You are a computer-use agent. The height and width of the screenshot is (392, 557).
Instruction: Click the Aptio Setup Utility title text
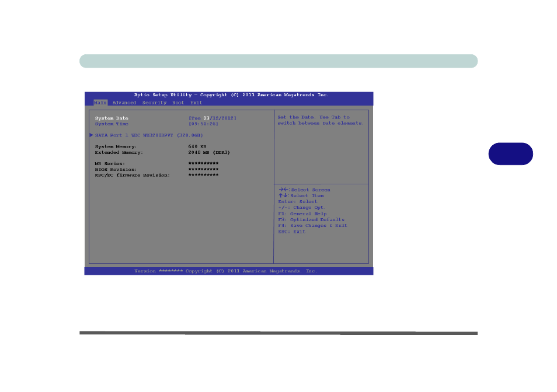231,94
